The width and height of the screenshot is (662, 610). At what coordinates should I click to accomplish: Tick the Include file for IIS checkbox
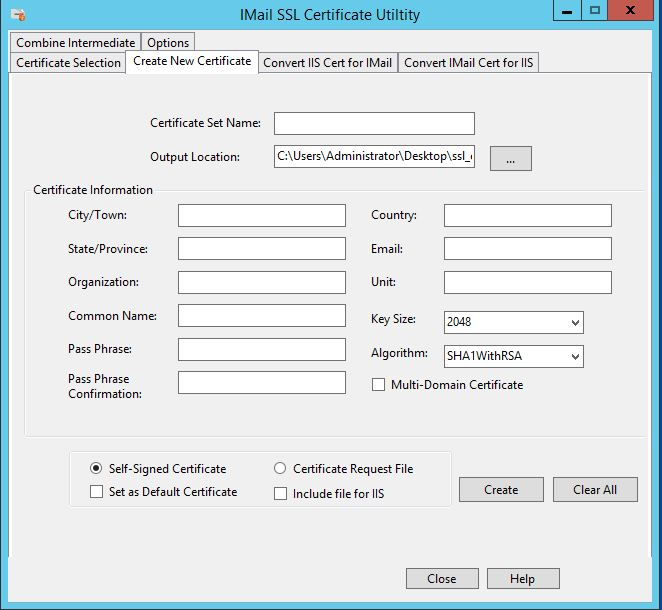[280, 493]
